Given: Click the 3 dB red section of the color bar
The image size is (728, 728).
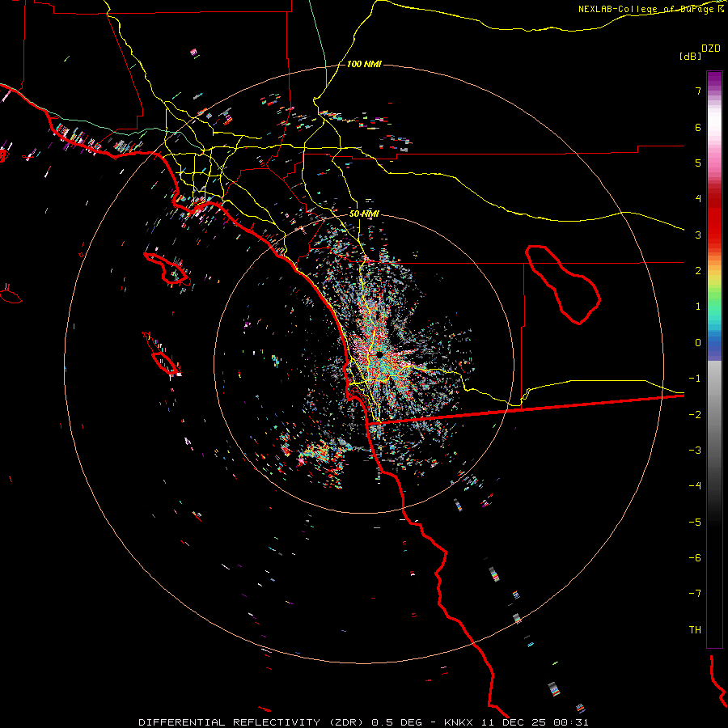Looking at the screenshot, I should [714, 235].
